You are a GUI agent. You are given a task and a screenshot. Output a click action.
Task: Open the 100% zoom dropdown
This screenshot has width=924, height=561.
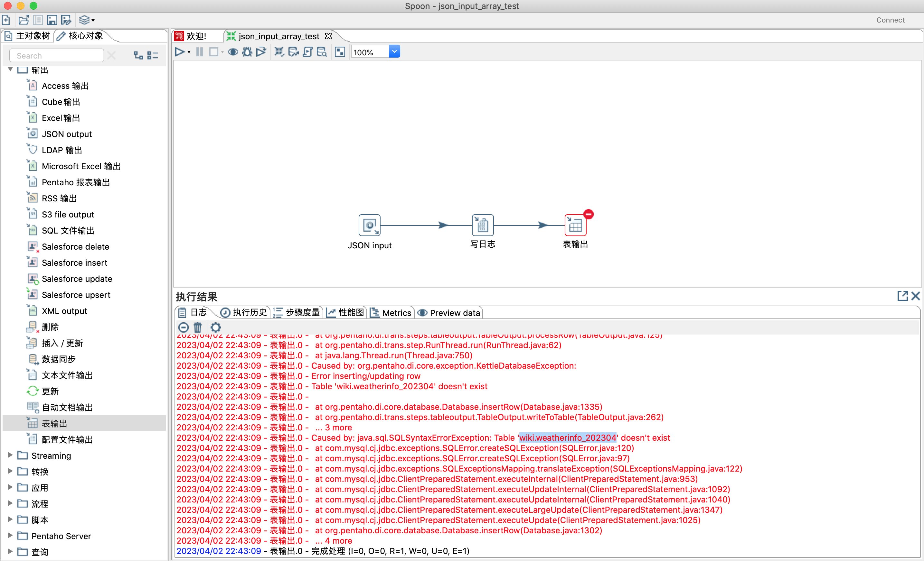point(394,52)
